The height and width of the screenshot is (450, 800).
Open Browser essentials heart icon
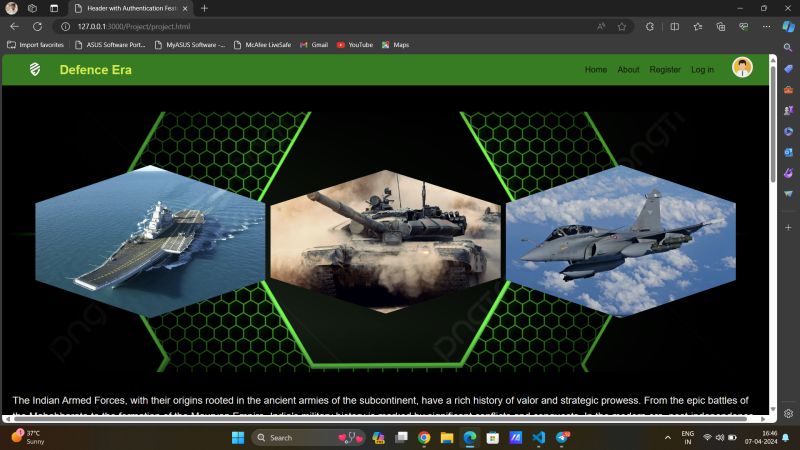pos(743,27)
